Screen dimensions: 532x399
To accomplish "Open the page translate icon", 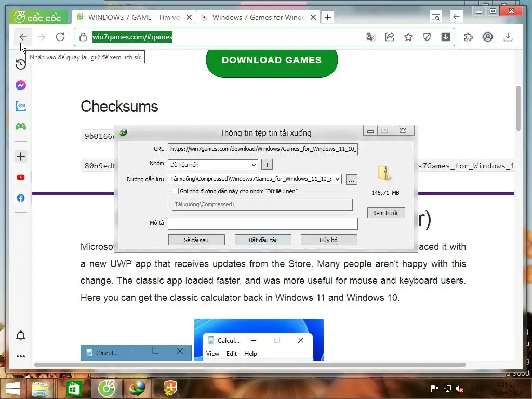I will [371, 37].
